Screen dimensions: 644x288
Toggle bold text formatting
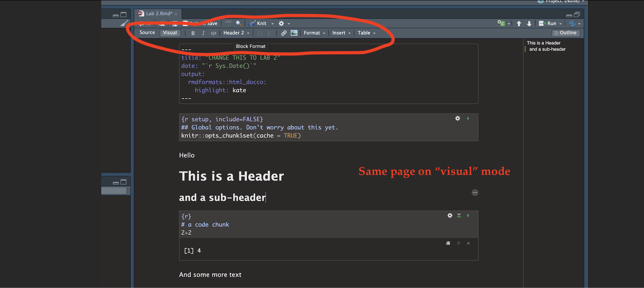point(193,33)
